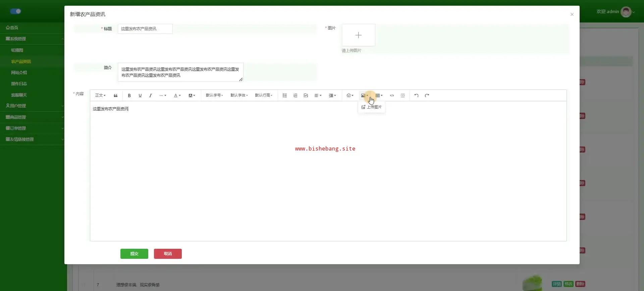Open 客服聊天 in the sidebar
Screen dimensions: 644x291
coord(19,95)
